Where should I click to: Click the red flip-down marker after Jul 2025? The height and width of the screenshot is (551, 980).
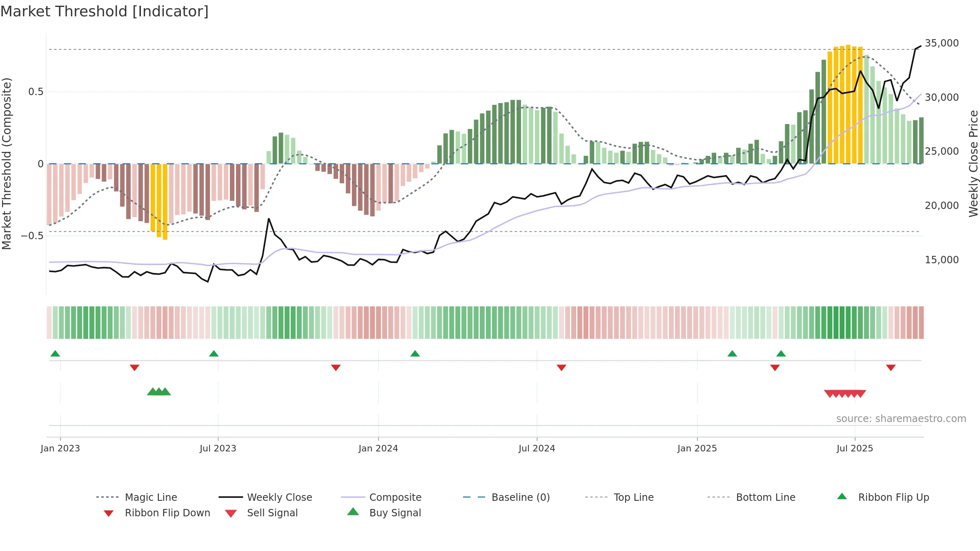click(x=891, y=368)
